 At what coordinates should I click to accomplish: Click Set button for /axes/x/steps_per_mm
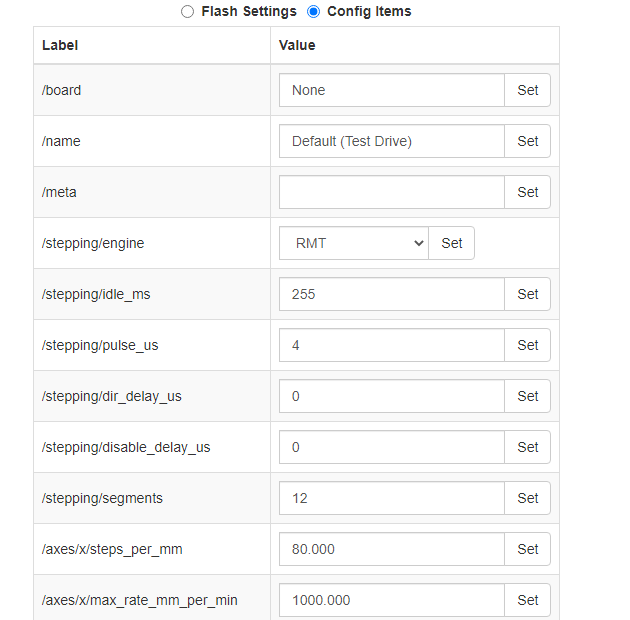click(527, 549)
